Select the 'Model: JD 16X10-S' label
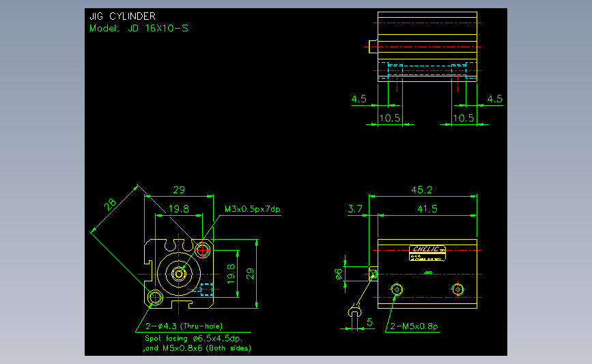The width and height of the screenshot is (592, 364). tap(139, 28)
